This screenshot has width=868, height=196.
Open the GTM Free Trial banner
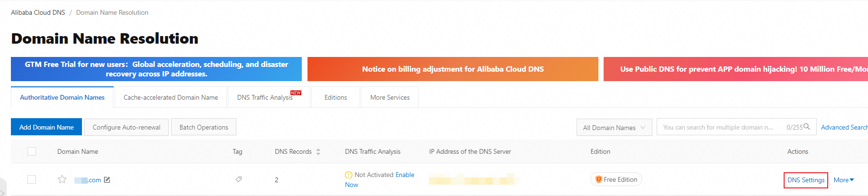click(156, 69)
